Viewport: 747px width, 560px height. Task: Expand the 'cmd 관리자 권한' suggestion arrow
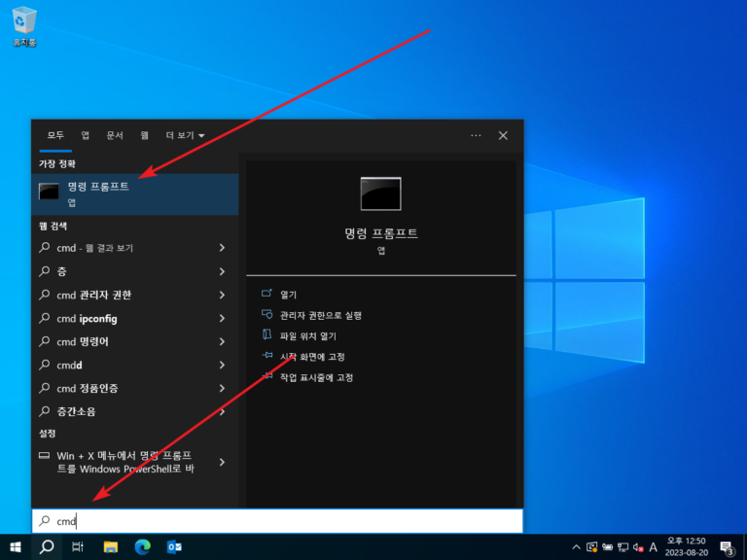222,295
